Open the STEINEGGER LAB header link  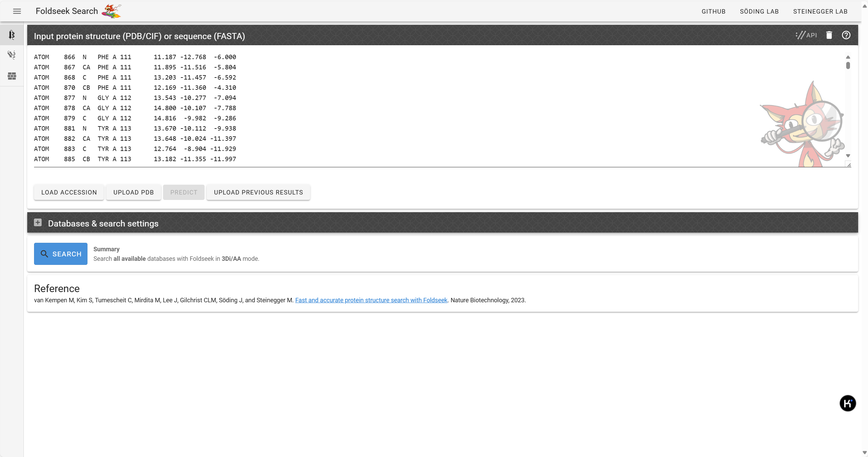coord(820,12)
